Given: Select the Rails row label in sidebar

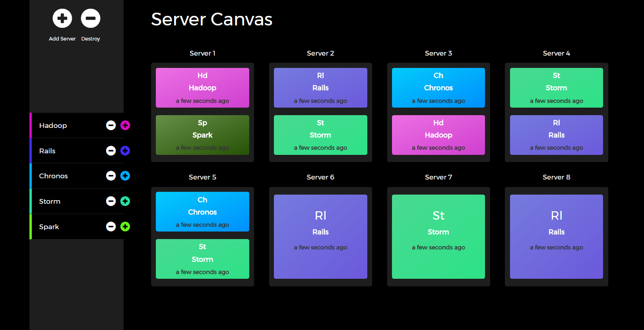Looking at the screenshot, I should click(x=47, y=151).
